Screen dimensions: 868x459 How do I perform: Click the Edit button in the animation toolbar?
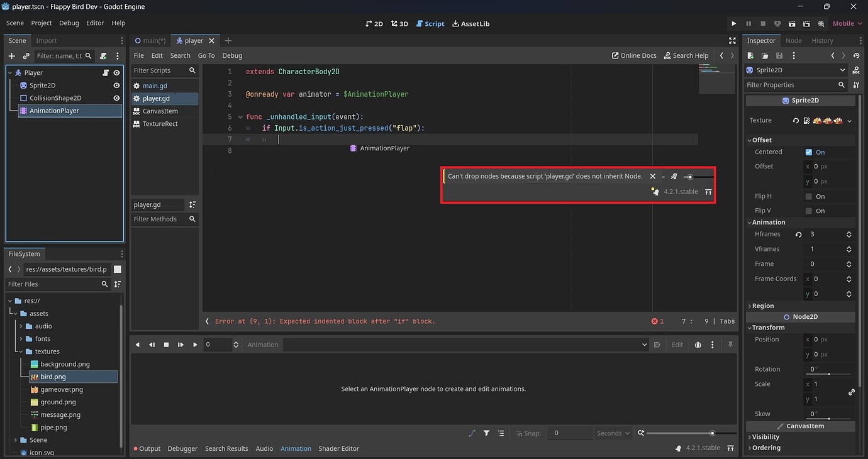coord(677,345)
